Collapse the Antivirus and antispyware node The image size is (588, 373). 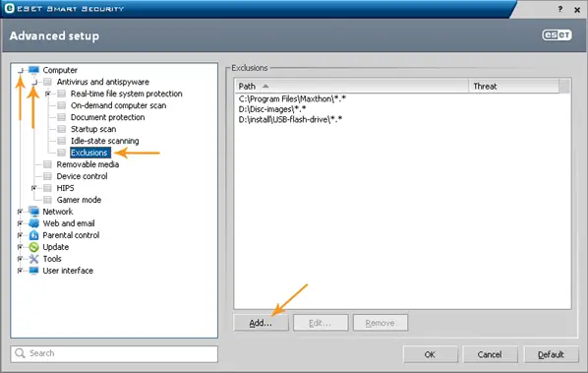(x=34, y=82)
